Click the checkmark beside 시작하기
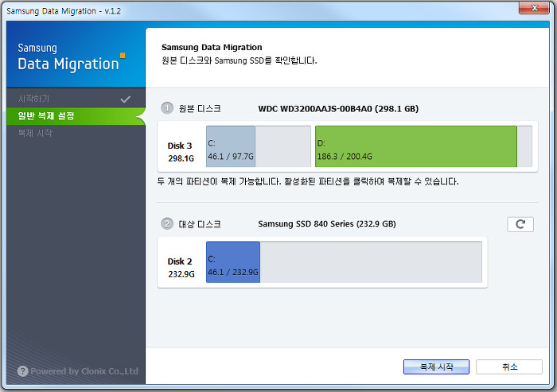The height and width of the screenshot is (392, 557). click(x=126, y=99)
